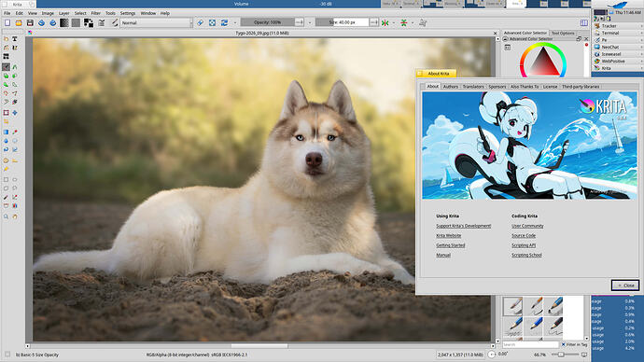The width and height of the screenshot is (644, 362).
Task: Open foreground/background color selector
Action: [x=89, y=22]
